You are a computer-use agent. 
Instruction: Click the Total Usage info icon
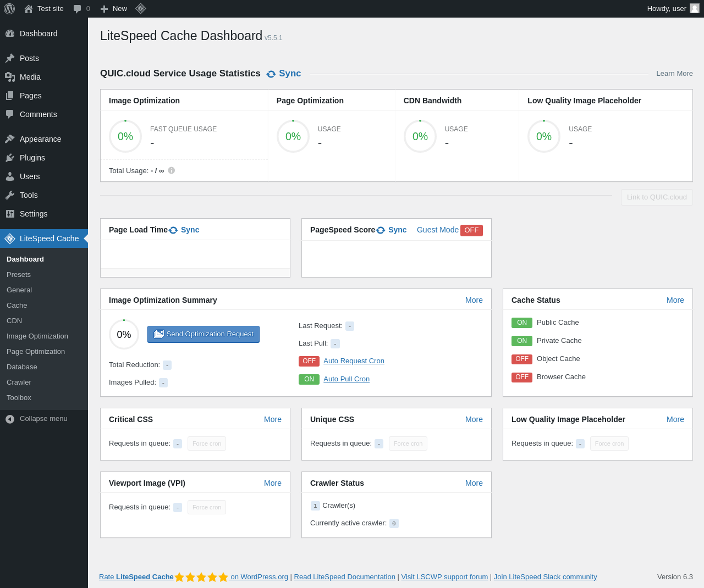[172, 170]
